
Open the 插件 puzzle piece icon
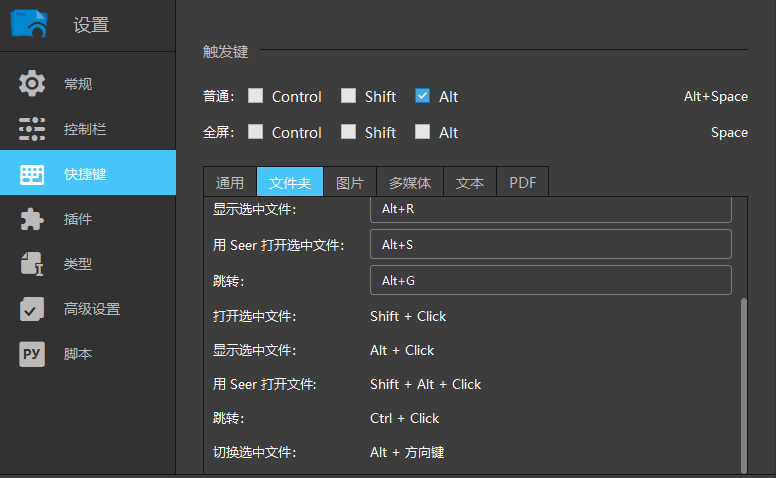[32, 219]
